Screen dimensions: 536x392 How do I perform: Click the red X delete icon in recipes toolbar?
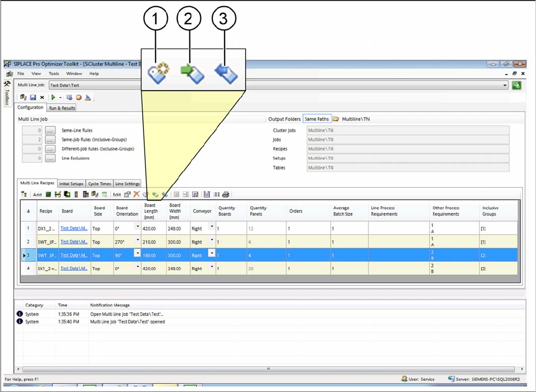[136, 194]
